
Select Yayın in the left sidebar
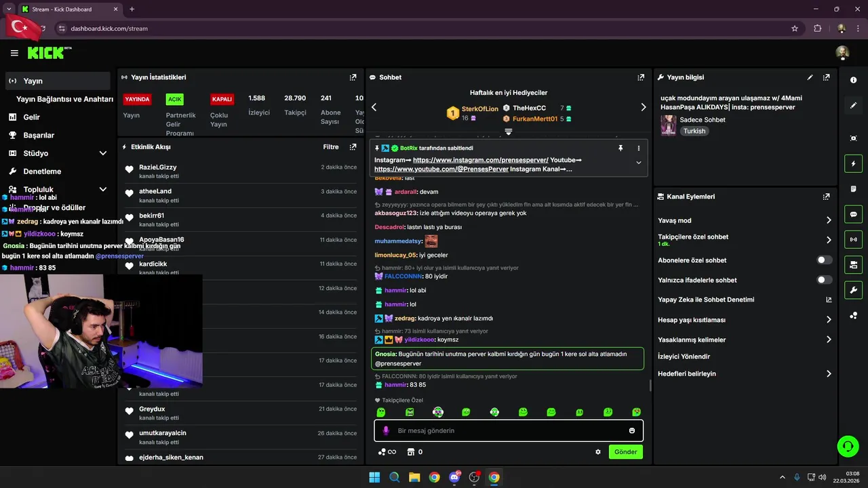(x=58, y=81)
